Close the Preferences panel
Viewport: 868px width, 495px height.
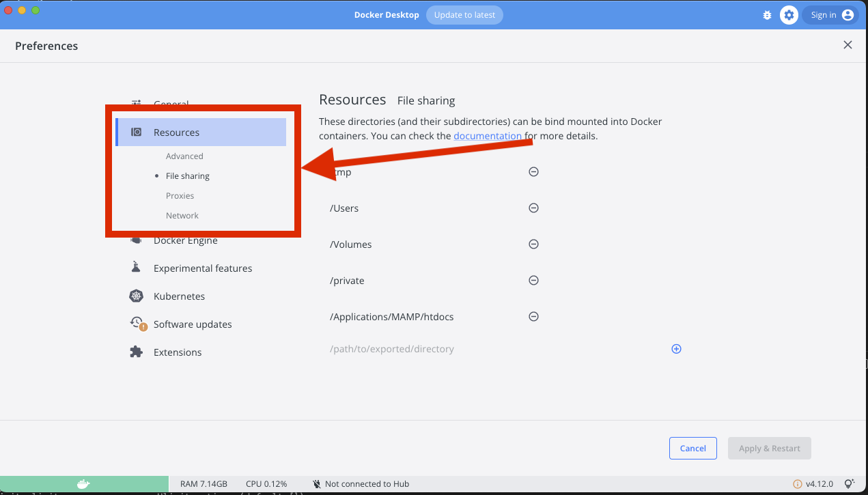click(x=848, y=45)
